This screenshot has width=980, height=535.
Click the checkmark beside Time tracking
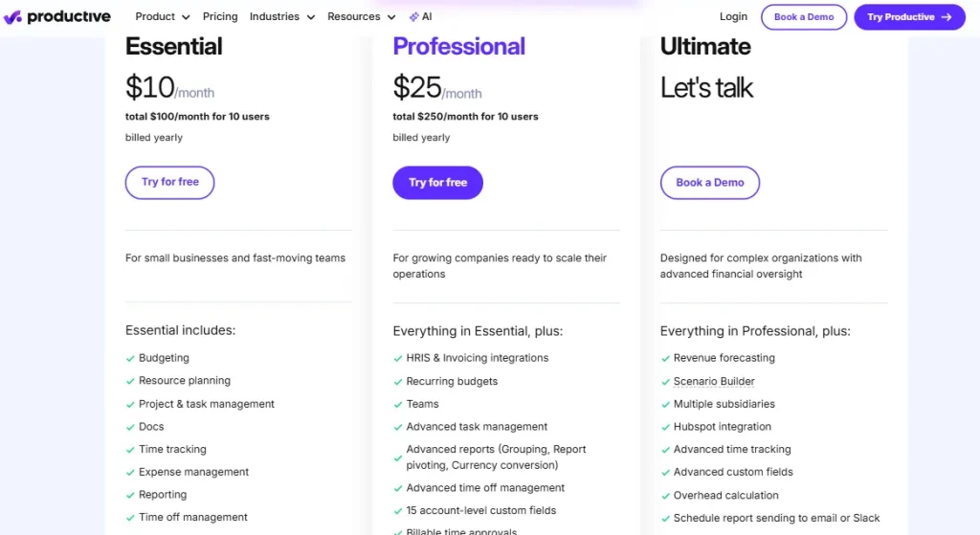pos(130,450)
